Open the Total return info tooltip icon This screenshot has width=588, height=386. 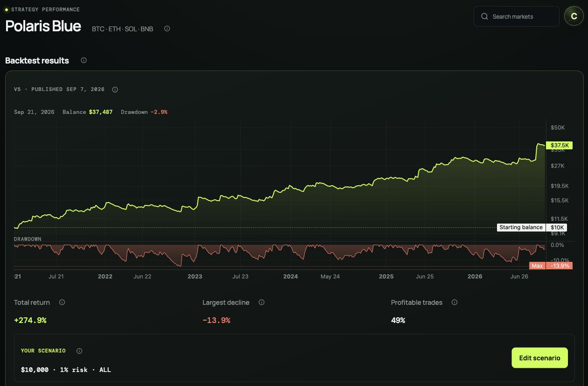pyautogui.click(x=62, y=302)
